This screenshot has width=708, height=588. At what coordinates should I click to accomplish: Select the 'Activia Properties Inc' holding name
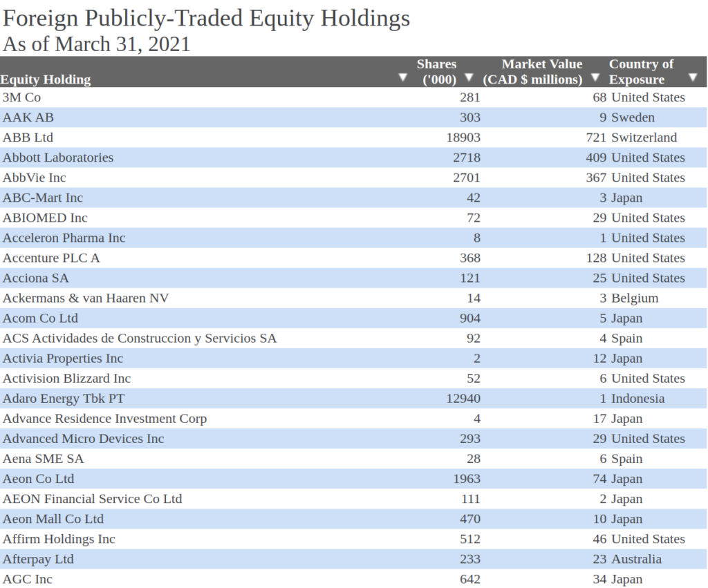pyautogui.click(x=63, y=359)
